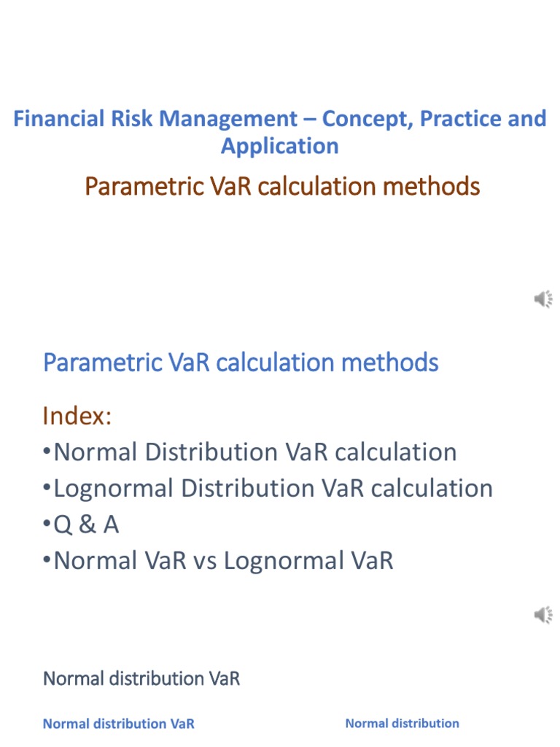
Task: Click bullet marker before Lognormal Distribution VaR calculation
Action: tap(47, 488)
